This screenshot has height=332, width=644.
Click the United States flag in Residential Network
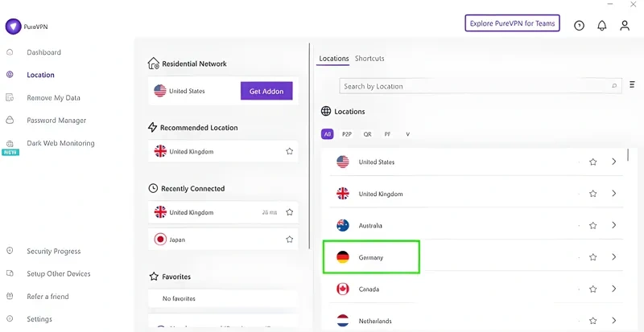coord(160,91)
